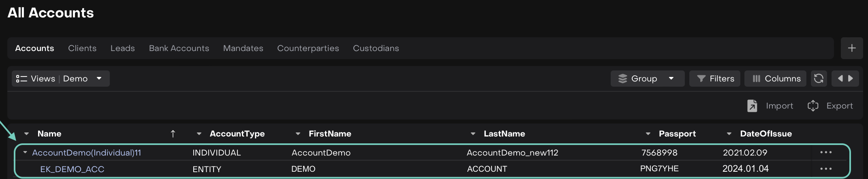Open the EK_DEMO_ACC account link
The height and width of the screenshot is (179, 868).
(72, 169)
